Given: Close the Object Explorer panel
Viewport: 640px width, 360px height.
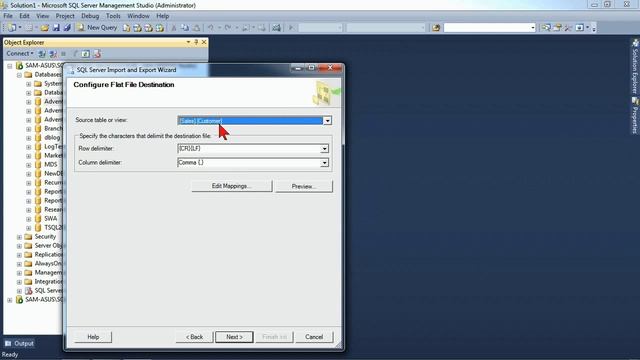Looking at the screenshot, I should coord(204,42).
